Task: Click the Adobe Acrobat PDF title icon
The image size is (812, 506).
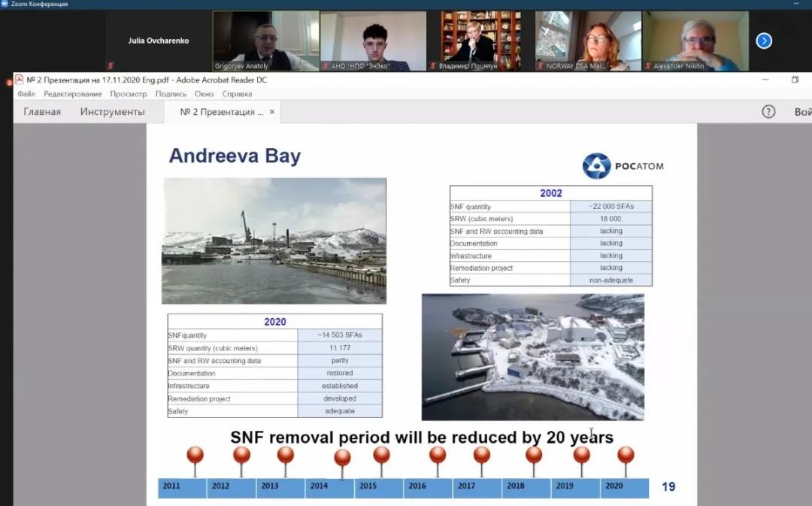Action: tap(20, 80)
